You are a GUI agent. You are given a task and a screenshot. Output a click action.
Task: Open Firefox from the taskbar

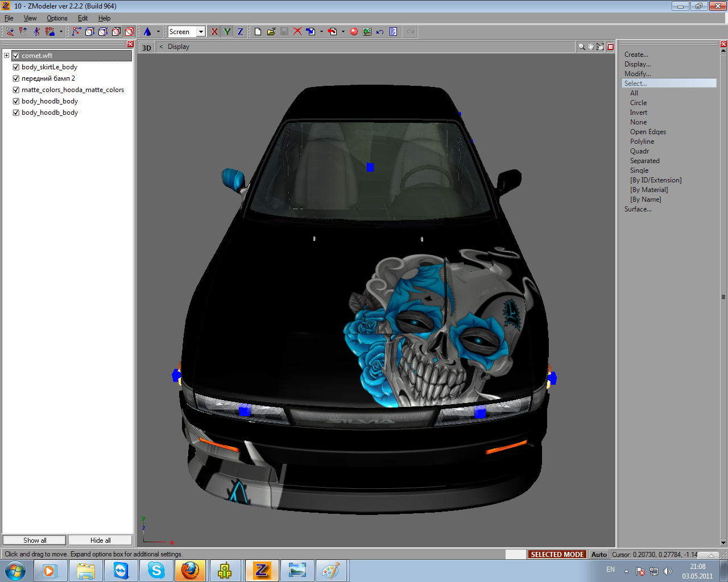[x=191, y=570]
